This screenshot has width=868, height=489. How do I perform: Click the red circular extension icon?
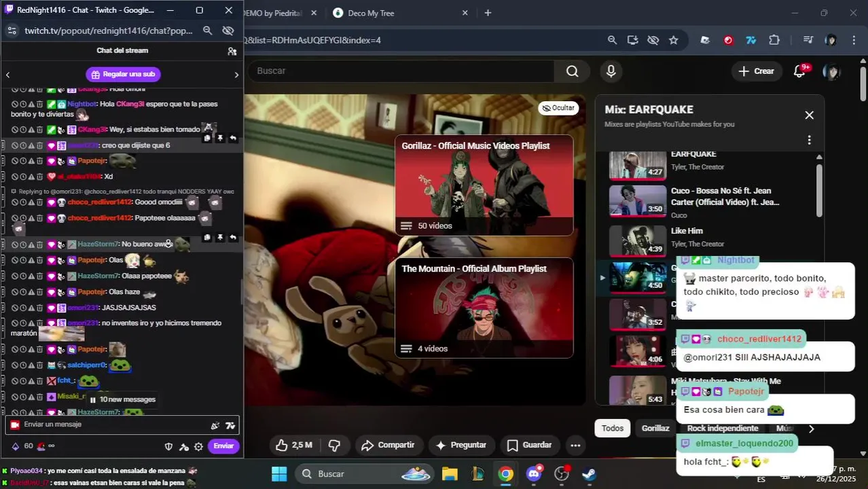[x=728, y=40]
